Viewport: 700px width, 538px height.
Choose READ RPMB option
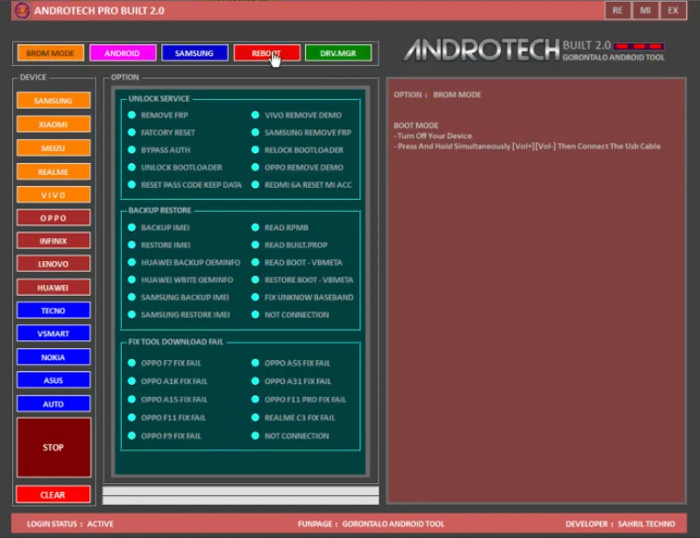280,228
